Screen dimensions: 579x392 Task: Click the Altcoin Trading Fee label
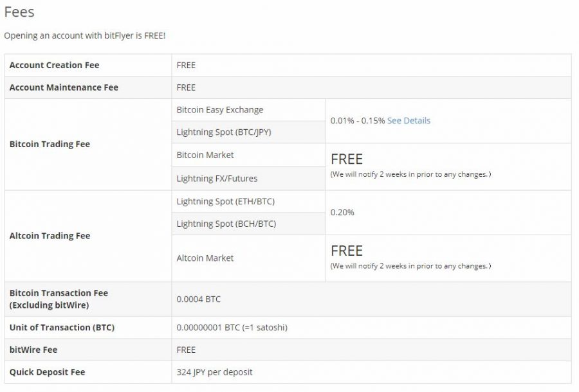tap(50, 236)
